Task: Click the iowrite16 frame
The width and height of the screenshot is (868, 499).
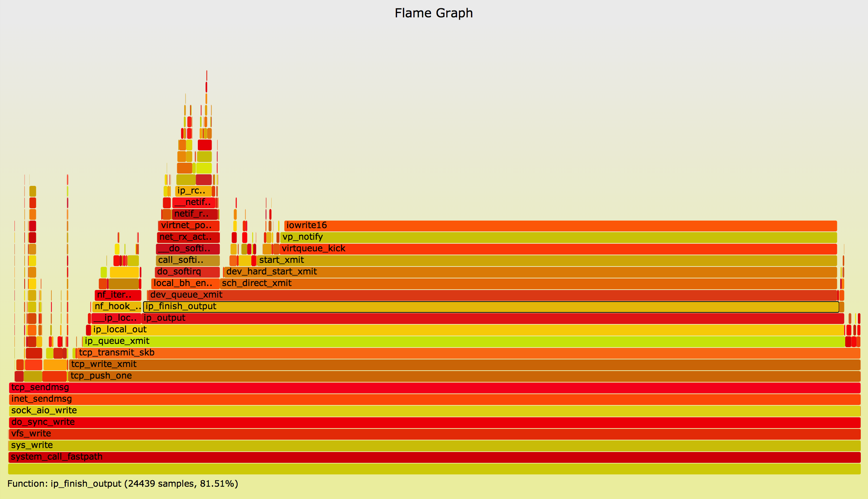Action: click(561, 226)
